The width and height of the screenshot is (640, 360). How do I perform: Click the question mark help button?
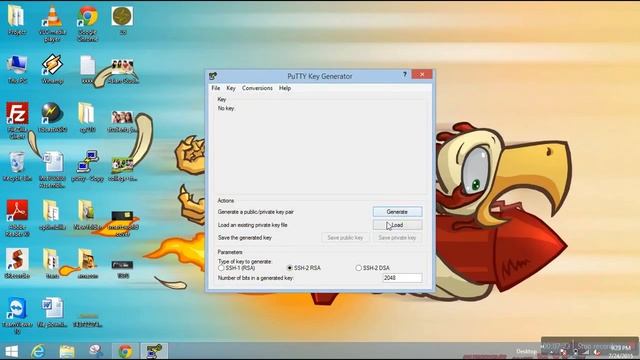[x=404, y=74]
